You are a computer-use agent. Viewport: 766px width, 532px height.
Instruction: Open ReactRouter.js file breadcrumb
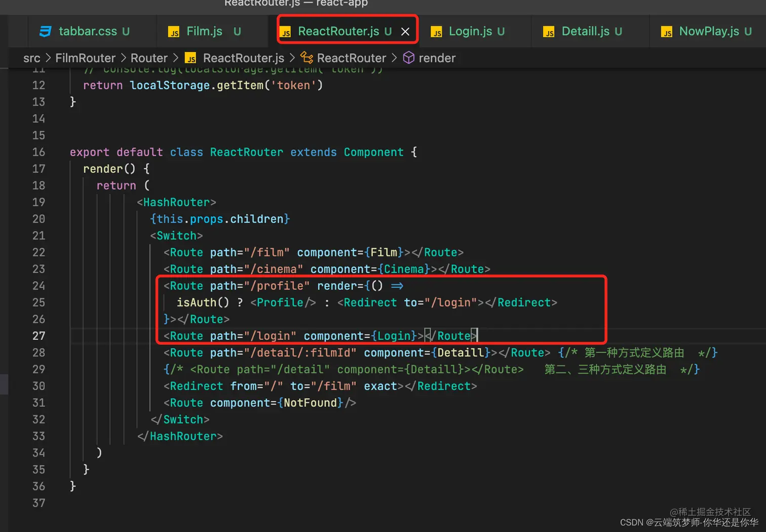point(244,58)
